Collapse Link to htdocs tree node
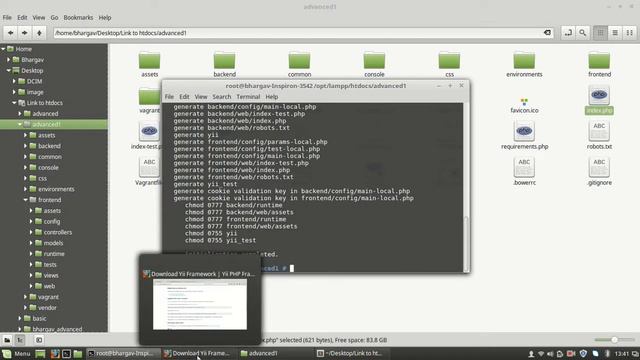Viewport: 640px width, 360px height. 14,103
